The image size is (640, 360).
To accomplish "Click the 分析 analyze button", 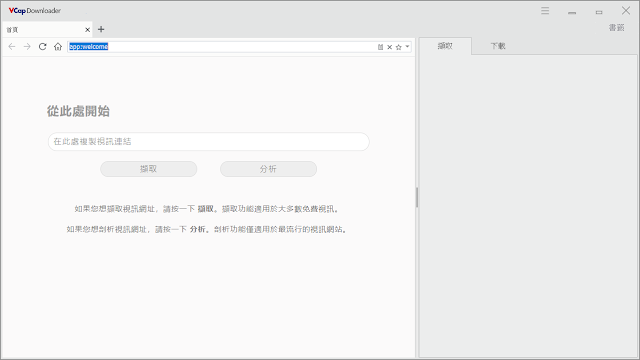I will point(268,169).
